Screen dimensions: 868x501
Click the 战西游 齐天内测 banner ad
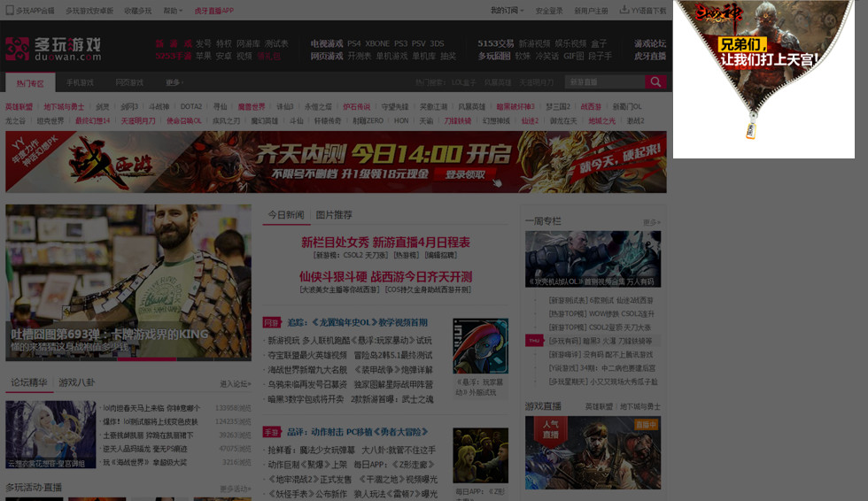pyautogui.click(x=336, y=162)
